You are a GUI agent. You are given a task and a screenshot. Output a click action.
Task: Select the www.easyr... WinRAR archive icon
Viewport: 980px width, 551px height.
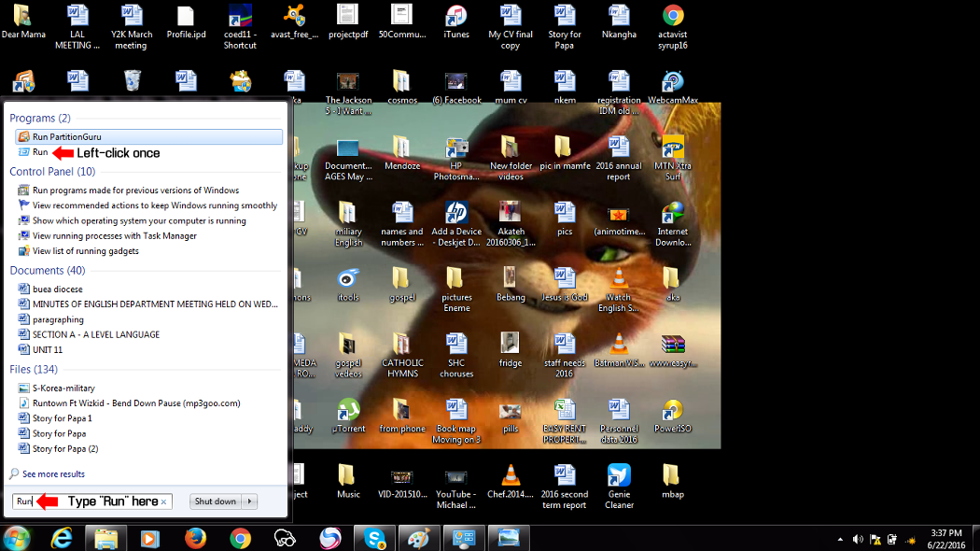tap(673, 350)
